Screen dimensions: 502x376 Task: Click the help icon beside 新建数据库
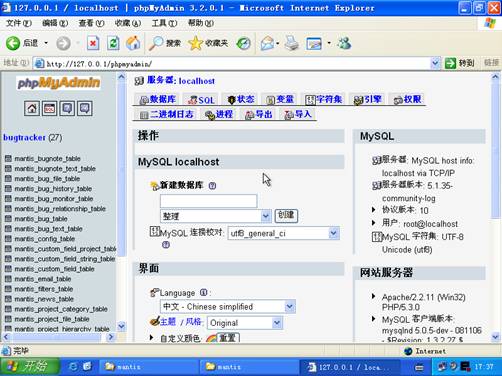click(212, 186)
